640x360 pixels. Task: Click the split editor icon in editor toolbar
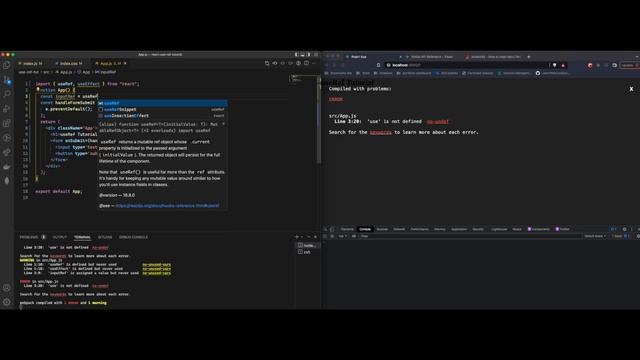307,63
